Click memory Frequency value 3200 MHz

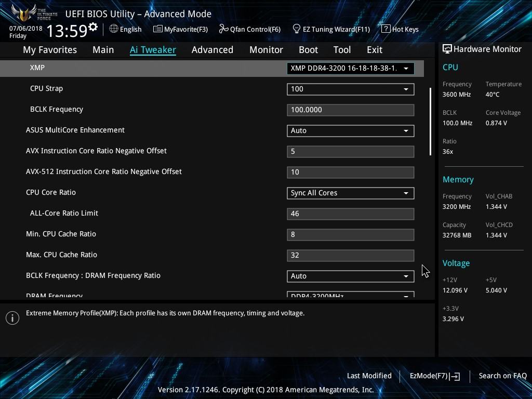point(457,206)
